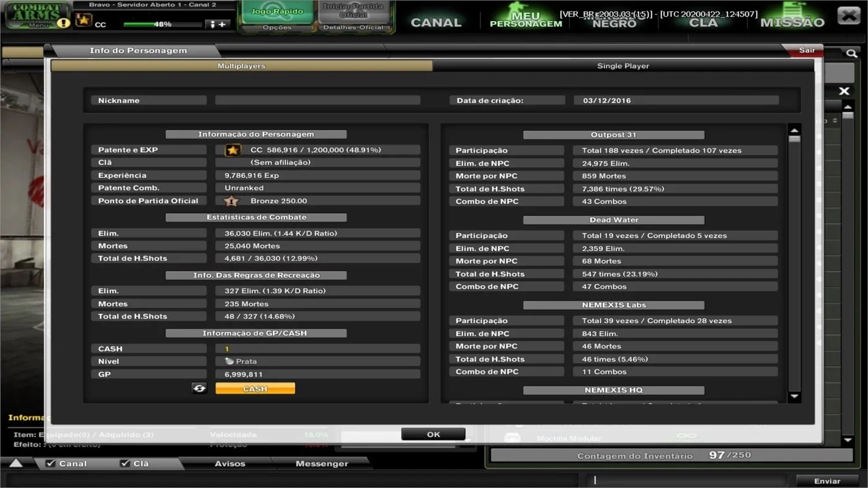This screenshot has height=488, width=868.
Task: Expand the chat panel up arrow
Action: coord(15,463)
